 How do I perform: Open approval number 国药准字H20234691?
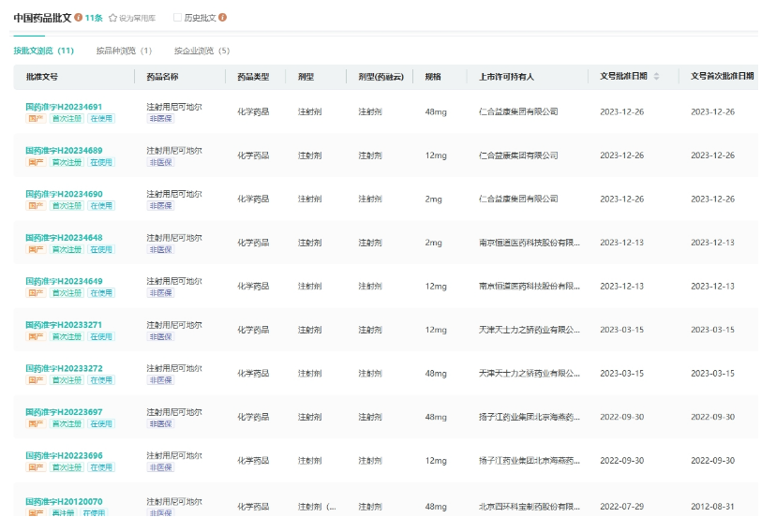coord(64,107)
